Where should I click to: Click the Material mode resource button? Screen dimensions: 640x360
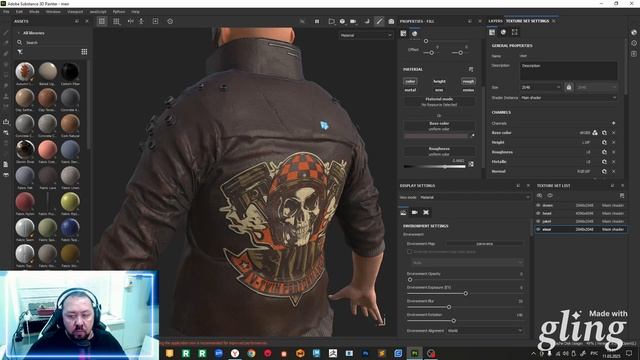[x=439, y=102]
